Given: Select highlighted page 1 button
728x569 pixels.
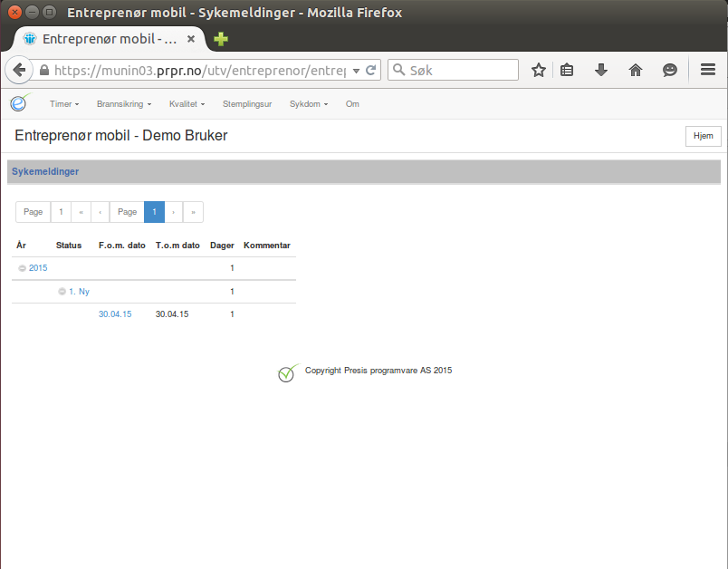Looking at the screenshot, I should (154, 212).
